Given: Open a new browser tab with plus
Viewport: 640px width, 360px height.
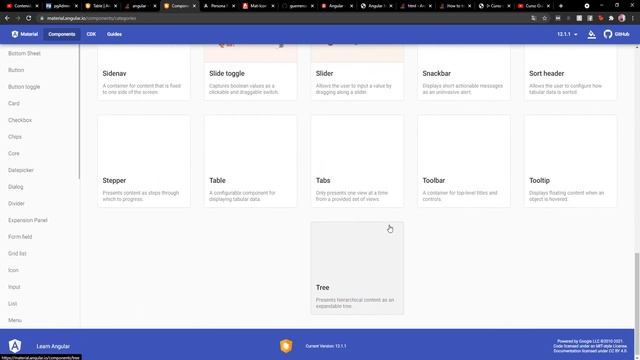Looking at the screenshot, I should [x=561, y=6].
